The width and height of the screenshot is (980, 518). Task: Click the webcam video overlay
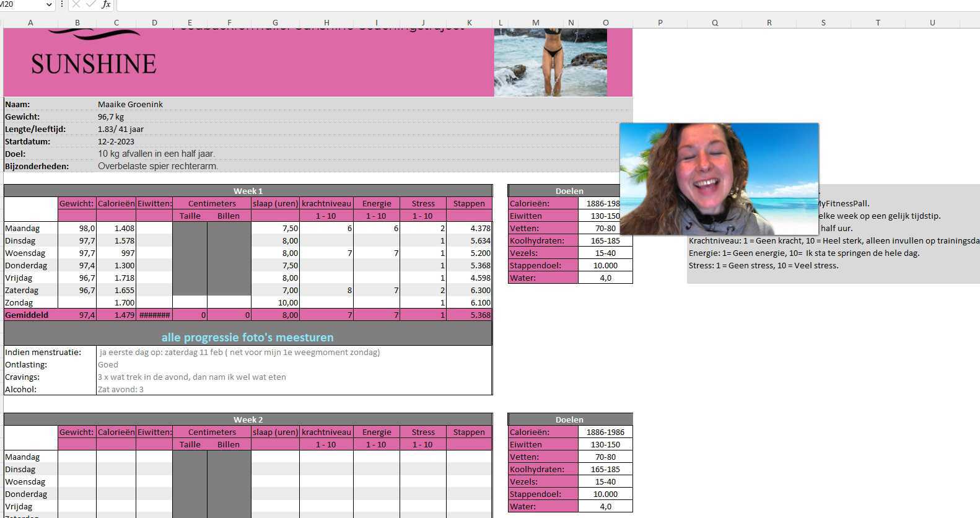pos(719,178)
